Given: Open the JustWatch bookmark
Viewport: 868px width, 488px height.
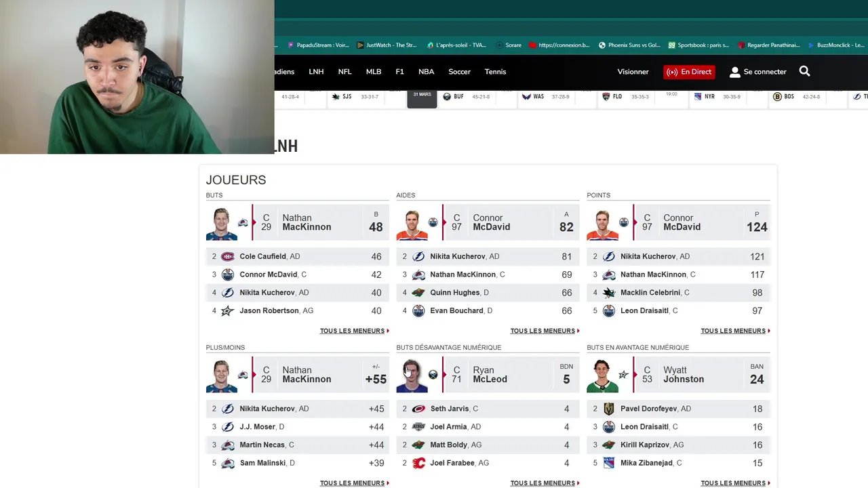Looking at the screenshot, I should pos(387,45).
